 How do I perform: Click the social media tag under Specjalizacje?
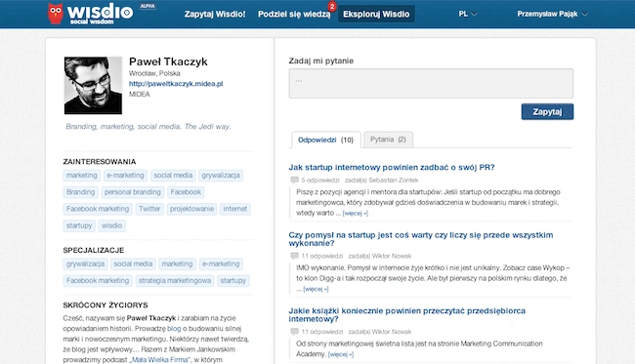133,264
